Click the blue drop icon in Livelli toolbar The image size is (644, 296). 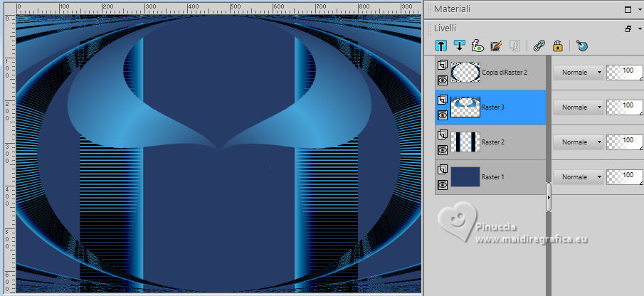pos(581,46)
